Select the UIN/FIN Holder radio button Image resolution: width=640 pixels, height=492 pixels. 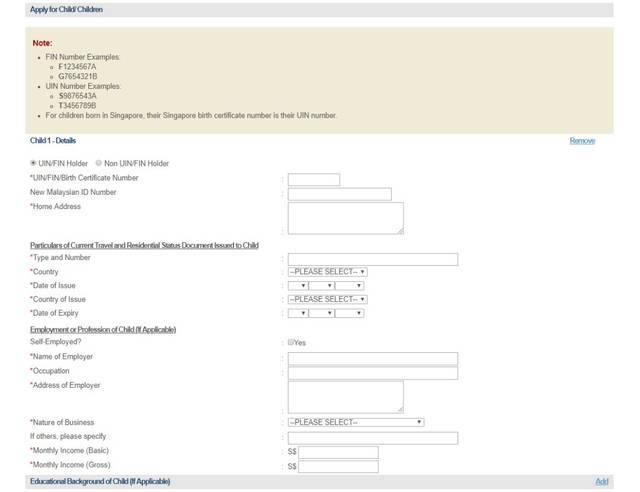(34, 163)
